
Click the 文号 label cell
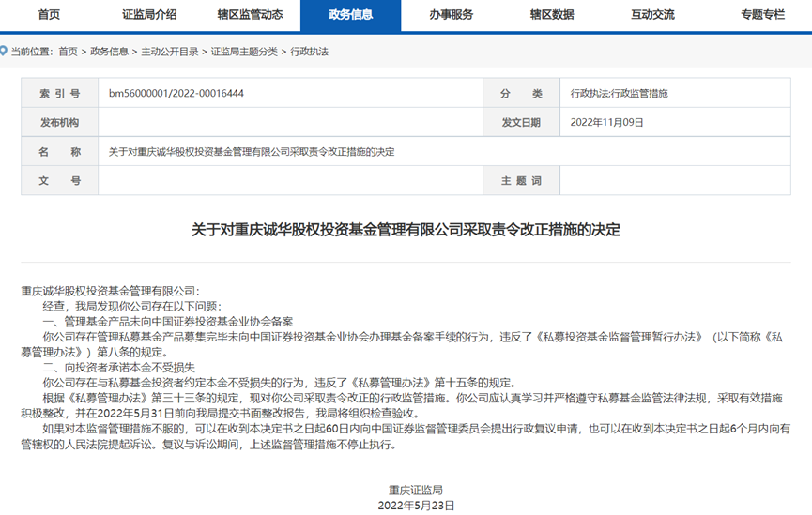tap(59, 181)
